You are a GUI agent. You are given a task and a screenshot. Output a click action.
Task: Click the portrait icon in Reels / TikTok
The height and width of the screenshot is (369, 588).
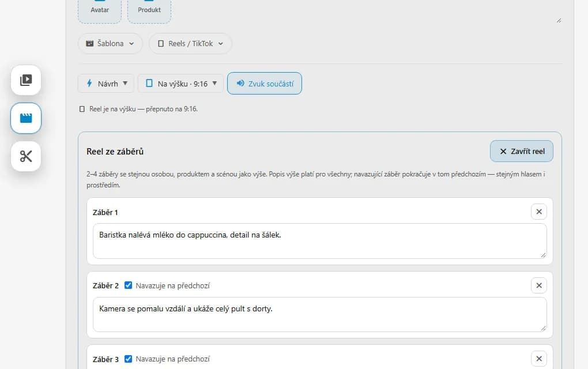pyautogui.click(x=161, y=43)
